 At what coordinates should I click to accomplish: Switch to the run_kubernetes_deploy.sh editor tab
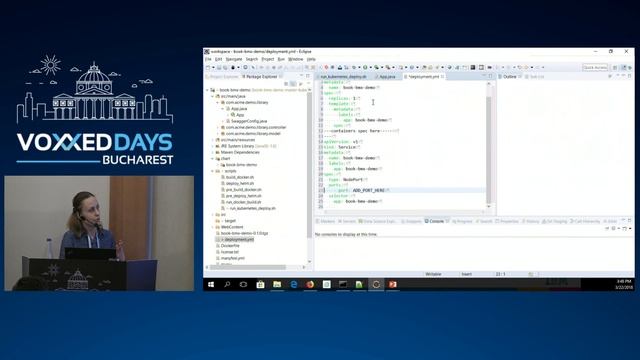coord(343,77)
